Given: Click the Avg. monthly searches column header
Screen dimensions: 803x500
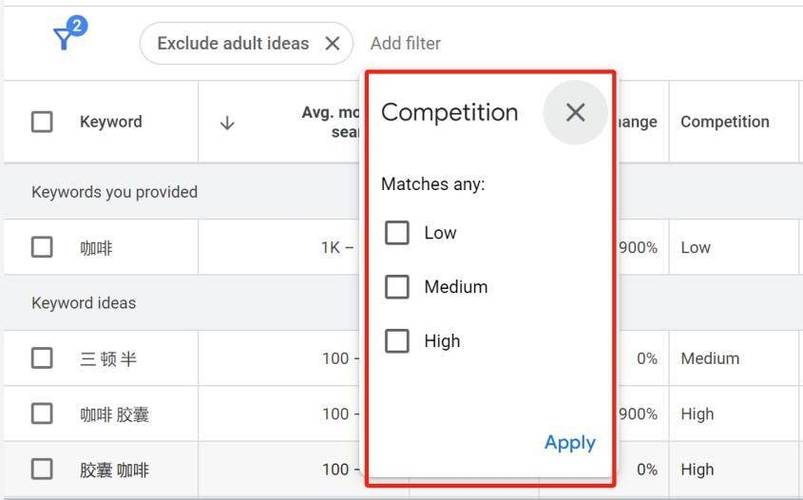Looking at the screenshot, I should click(330, 122).
